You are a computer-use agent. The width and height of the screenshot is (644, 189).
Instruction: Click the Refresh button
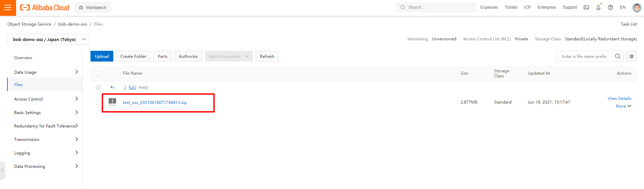[x=267, y=56]
